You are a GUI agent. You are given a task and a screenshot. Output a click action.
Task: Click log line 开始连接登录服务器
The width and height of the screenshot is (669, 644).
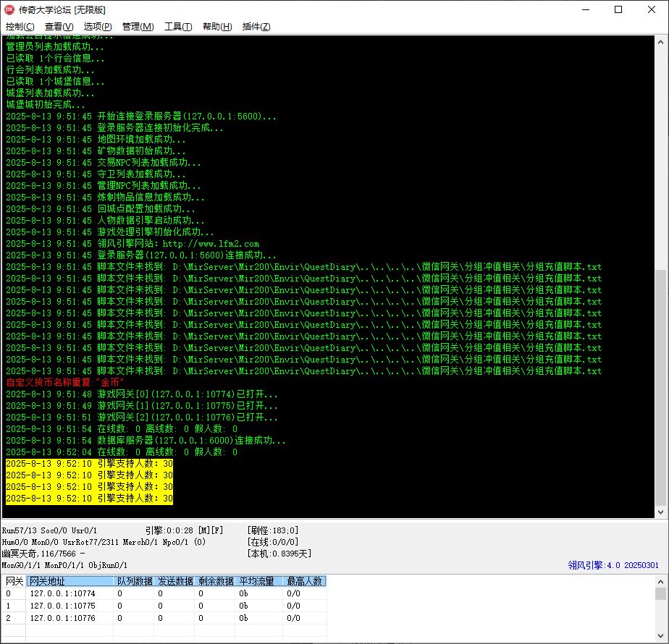point(140,116)
